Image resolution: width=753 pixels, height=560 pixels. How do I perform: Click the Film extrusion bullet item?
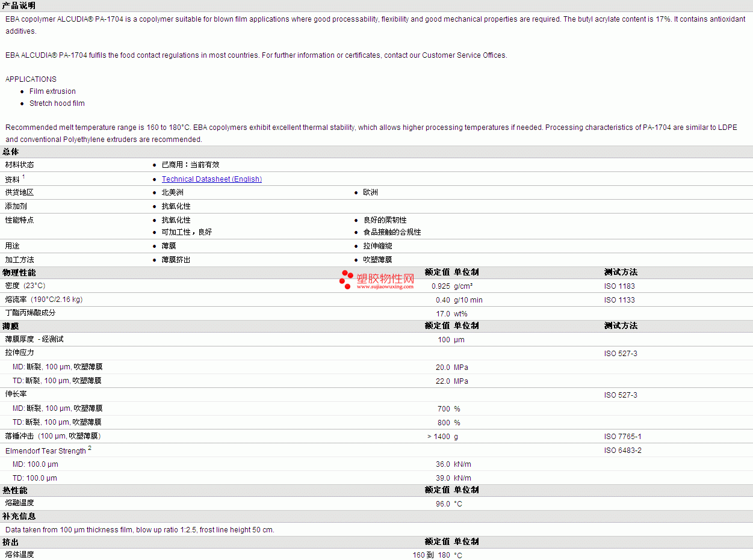coord(53,91)
